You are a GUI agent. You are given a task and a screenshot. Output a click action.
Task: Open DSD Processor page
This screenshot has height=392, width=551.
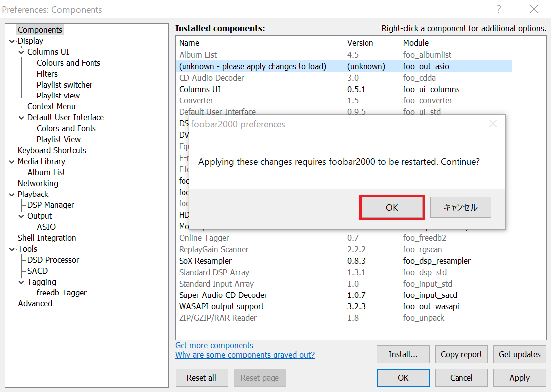coord(53,260)
